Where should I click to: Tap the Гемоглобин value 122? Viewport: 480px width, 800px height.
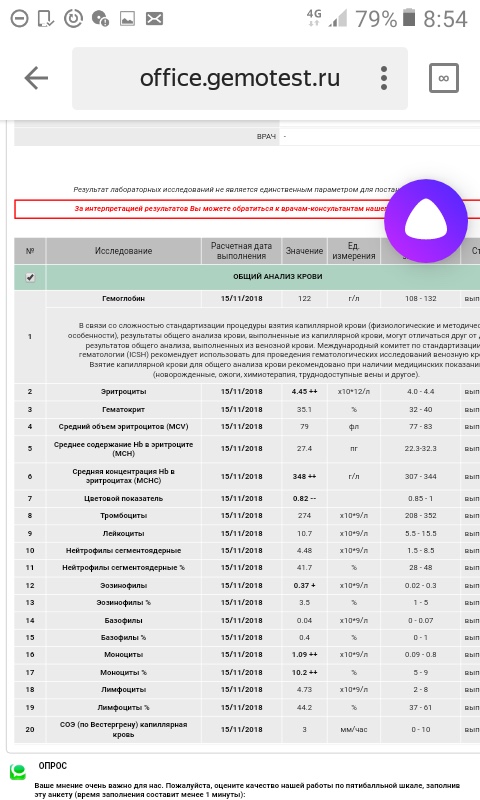[x=305, y=298]
